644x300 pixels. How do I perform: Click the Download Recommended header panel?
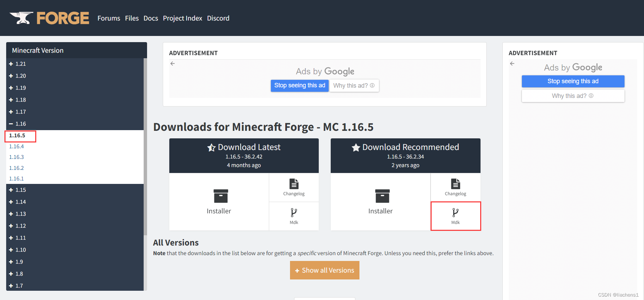pos(406,155)
